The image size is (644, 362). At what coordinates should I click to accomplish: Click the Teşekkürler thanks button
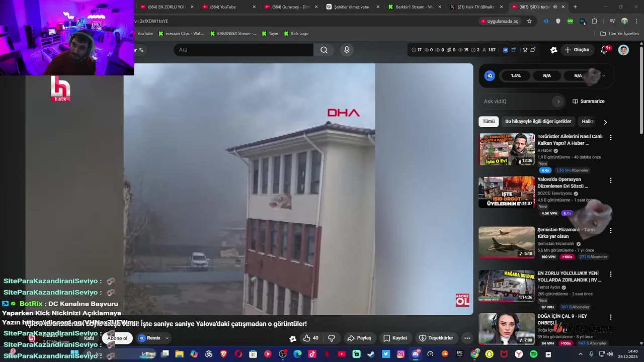pyautogui.click(x=436, y=338)
